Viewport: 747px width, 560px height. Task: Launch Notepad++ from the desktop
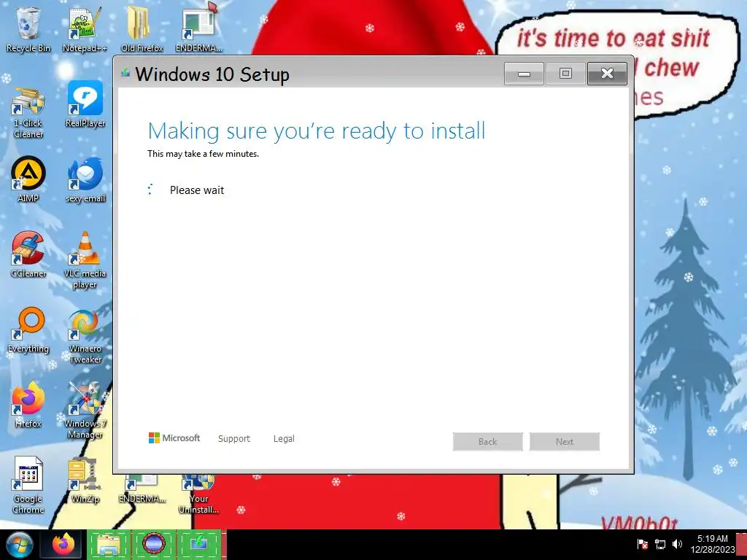tap(85, 29)
